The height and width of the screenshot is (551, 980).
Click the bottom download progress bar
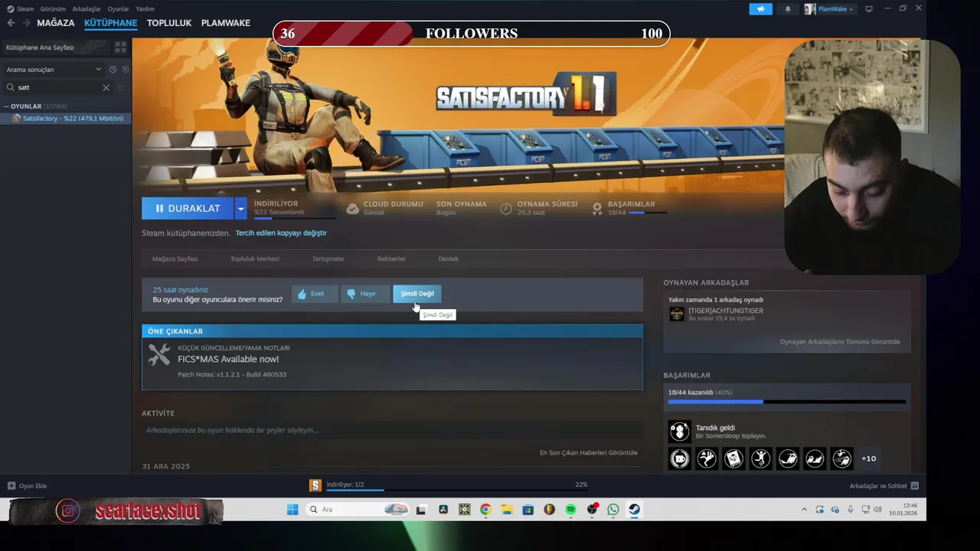(456, 490)
